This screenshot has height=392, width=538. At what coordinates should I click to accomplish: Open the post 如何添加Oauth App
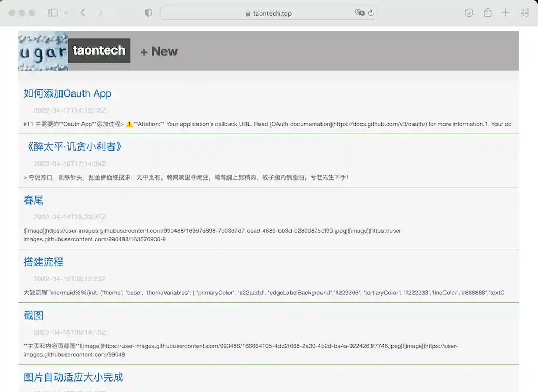(67, 93)
